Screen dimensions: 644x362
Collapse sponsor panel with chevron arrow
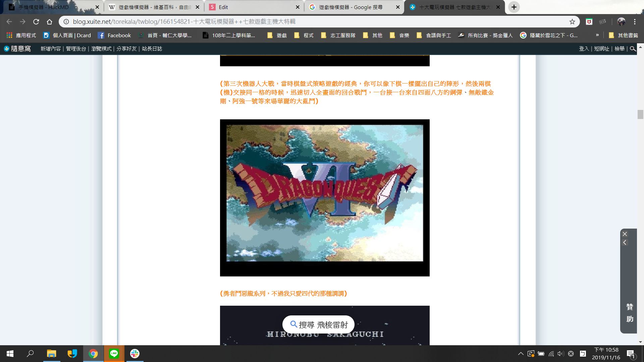pos(625,242)
